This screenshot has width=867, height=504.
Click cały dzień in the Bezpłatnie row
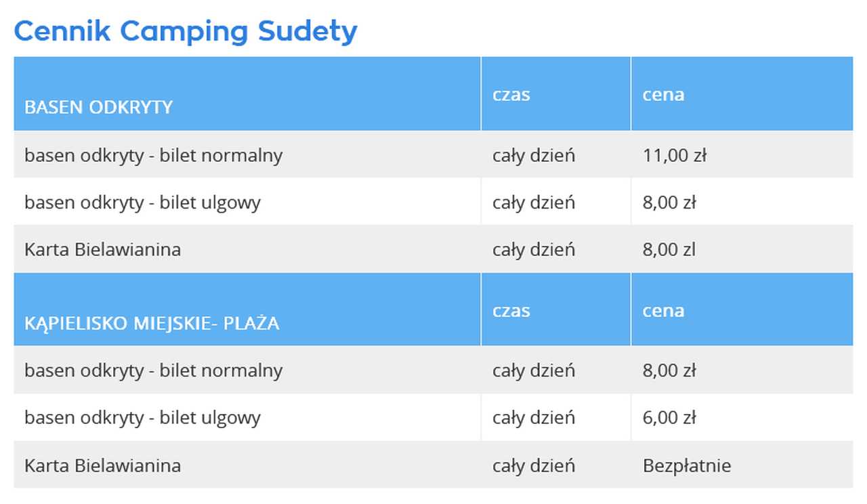coord(534,465)
